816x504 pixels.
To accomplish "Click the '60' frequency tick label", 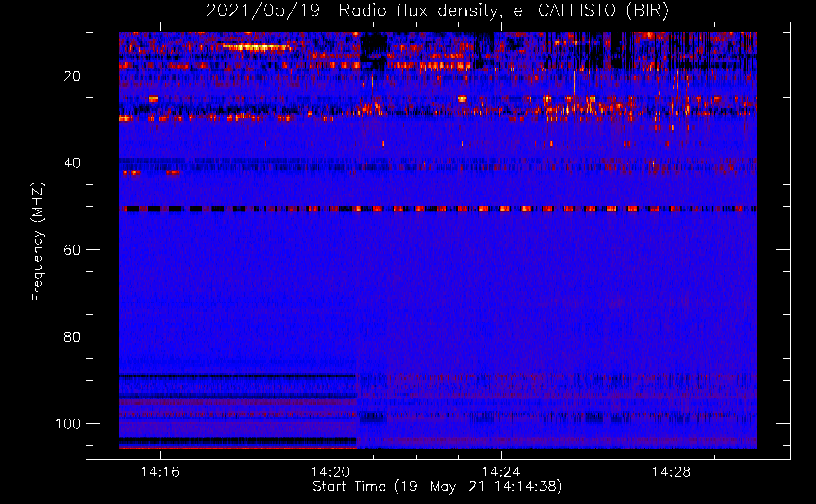I will (72, 250).
